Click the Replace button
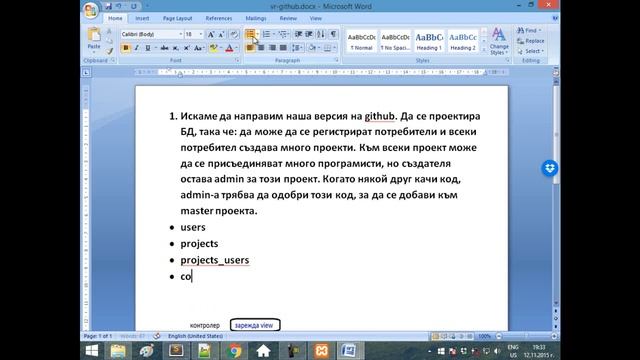Image resolution: width=640 pixels, height=360 pixels. 530,41
